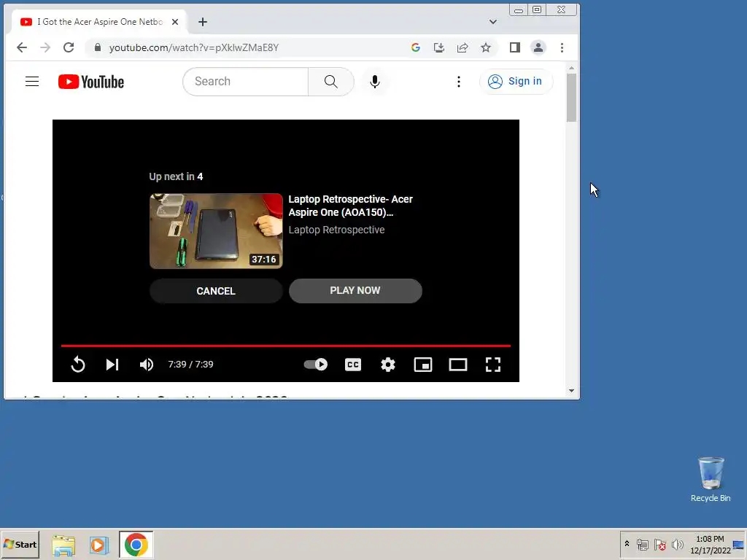Click the install app icon in address bar
The width and height of the screenshot is (747, 560).
click(x=438, y=47)
